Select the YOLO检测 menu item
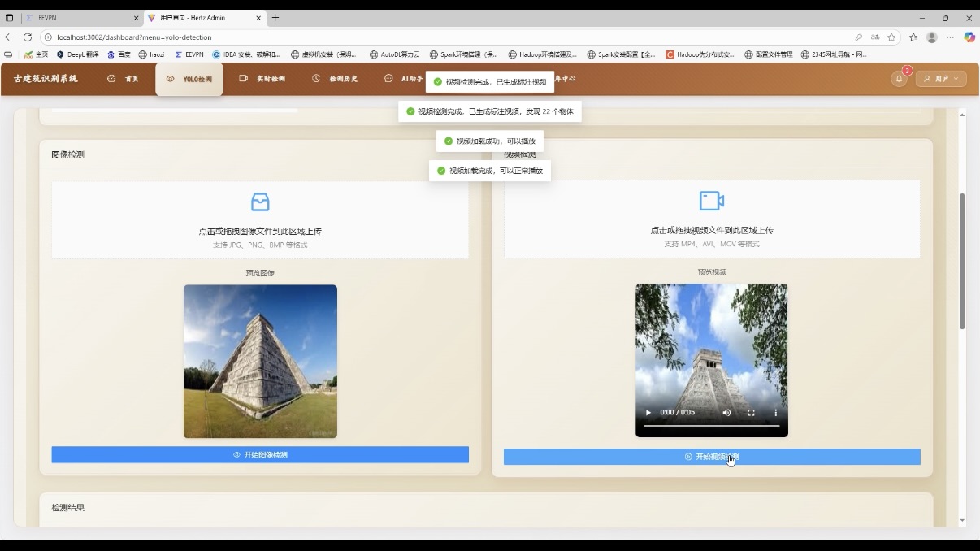Viewport: 980px width, 551px height. click(x=189, y=79)
